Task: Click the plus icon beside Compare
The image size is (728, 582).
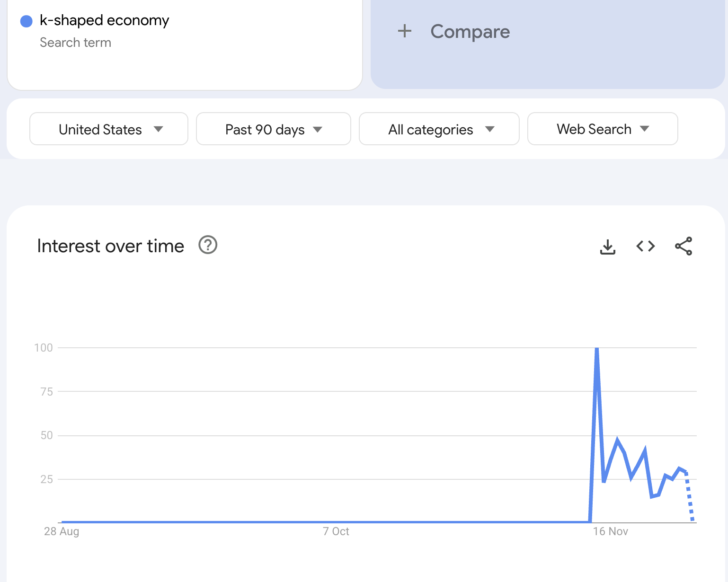Action: pos(405,32)
